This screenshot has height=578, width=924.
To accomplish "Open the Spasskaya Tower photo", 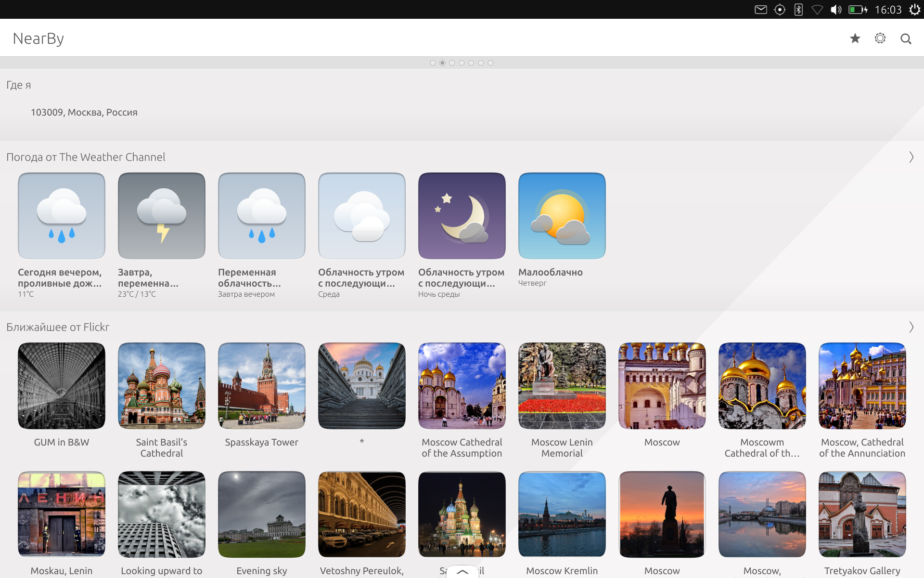I will (262, 386).
